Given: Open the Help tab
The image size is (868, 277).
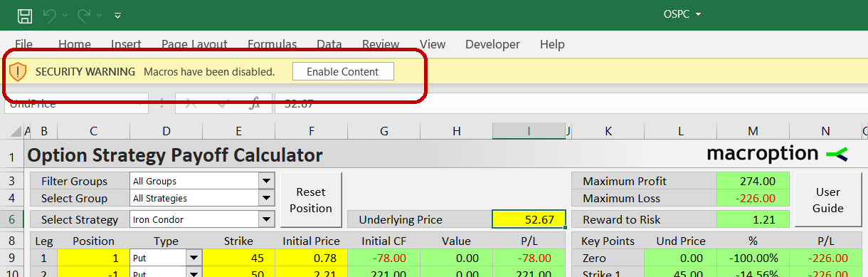Looking at the screenshot, I should [x=552, y=44].
